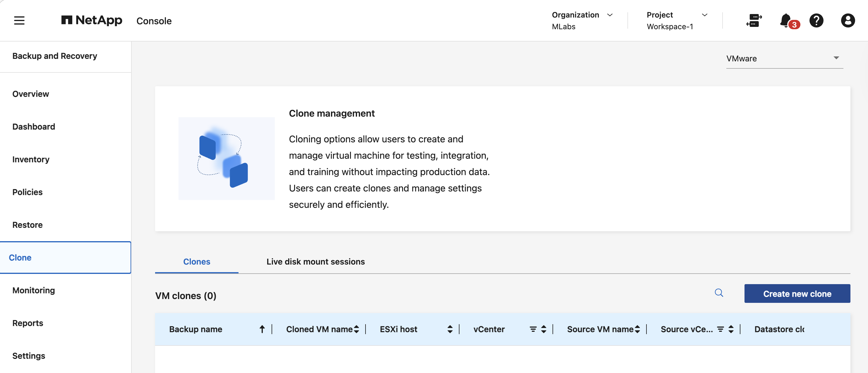The image size is (868, 373).
Task: Open the VMware workload dropdown
Action: 784,58
